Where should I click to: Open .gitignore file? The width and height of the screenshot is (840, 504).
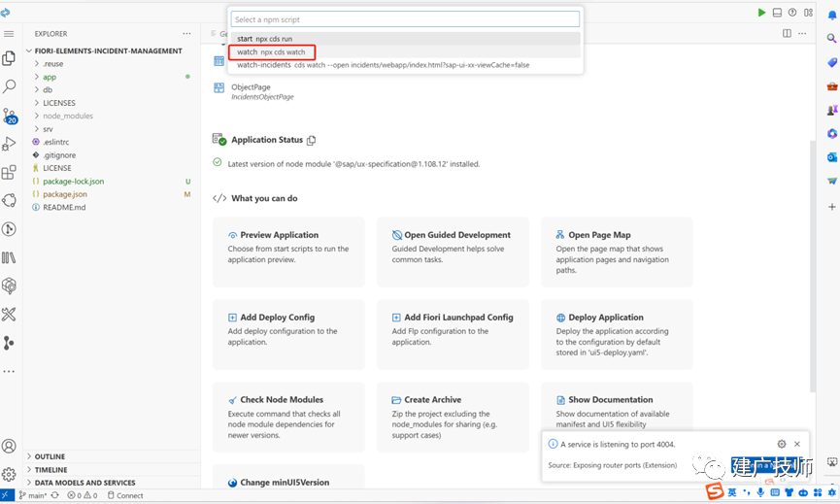point(59,155)
